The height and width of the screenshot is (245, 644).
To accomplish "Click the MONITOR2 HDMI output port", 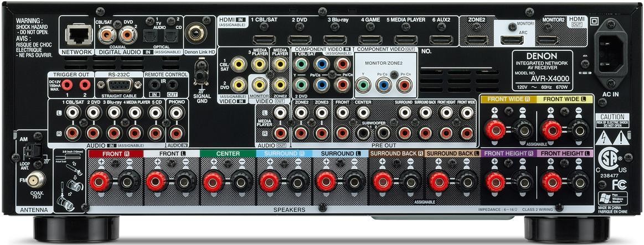I will click(547, 40).
